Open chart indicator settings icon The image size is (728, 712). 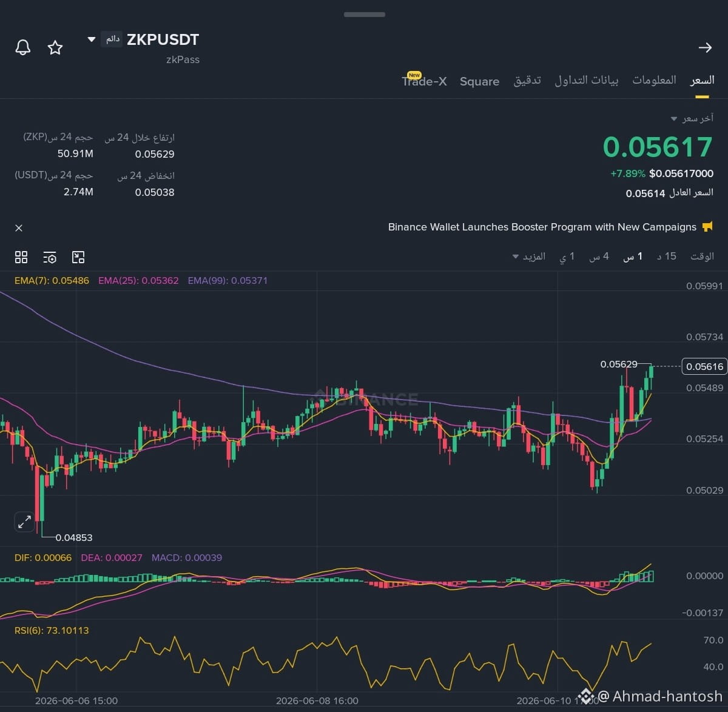50,257
